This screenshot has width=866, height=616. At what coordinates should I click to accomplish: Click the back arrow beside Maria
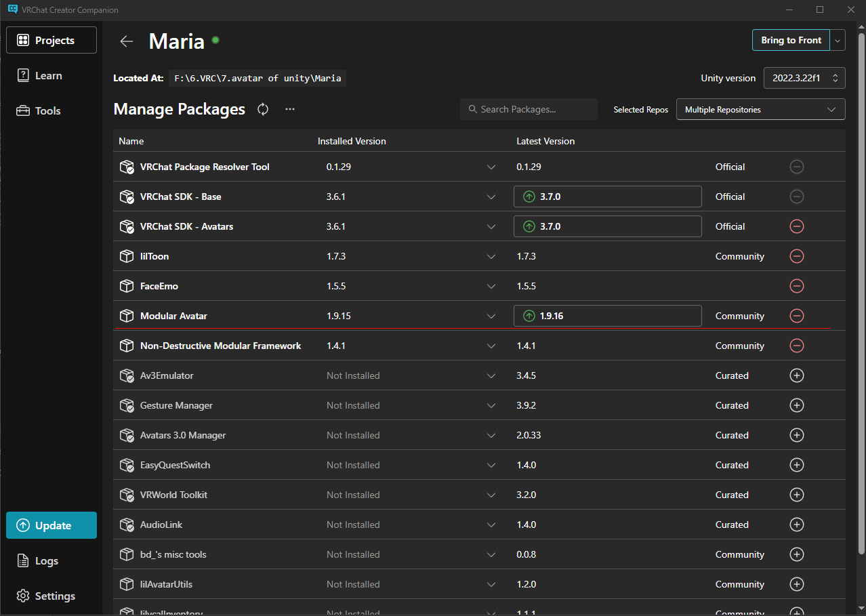coord(126,41)
